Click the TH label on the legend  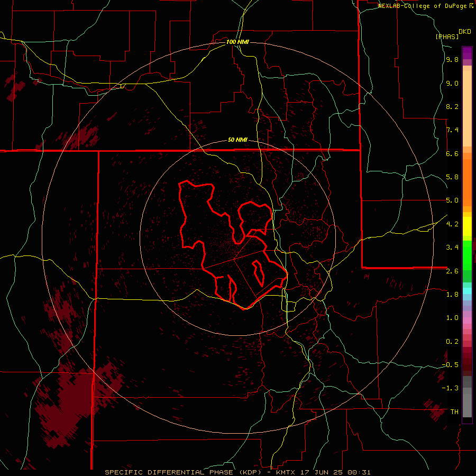pos(454,412)
